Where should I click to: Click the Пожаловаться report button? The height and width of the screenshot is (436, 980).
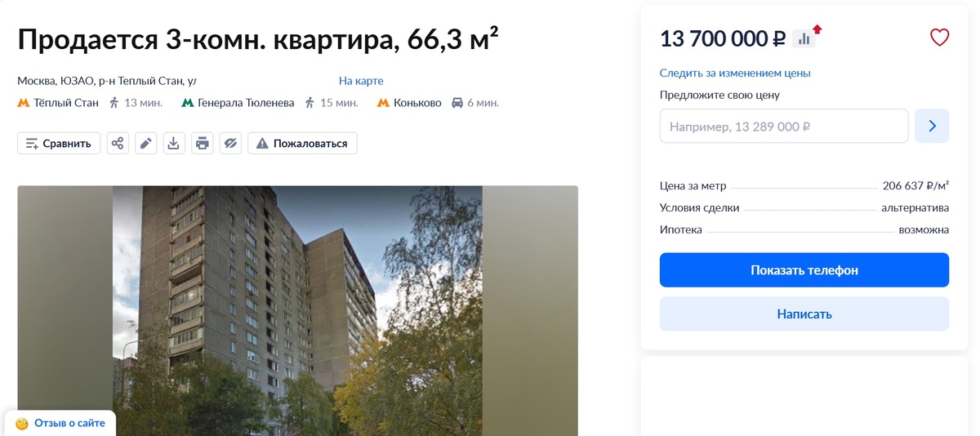(x=302, y=144)
